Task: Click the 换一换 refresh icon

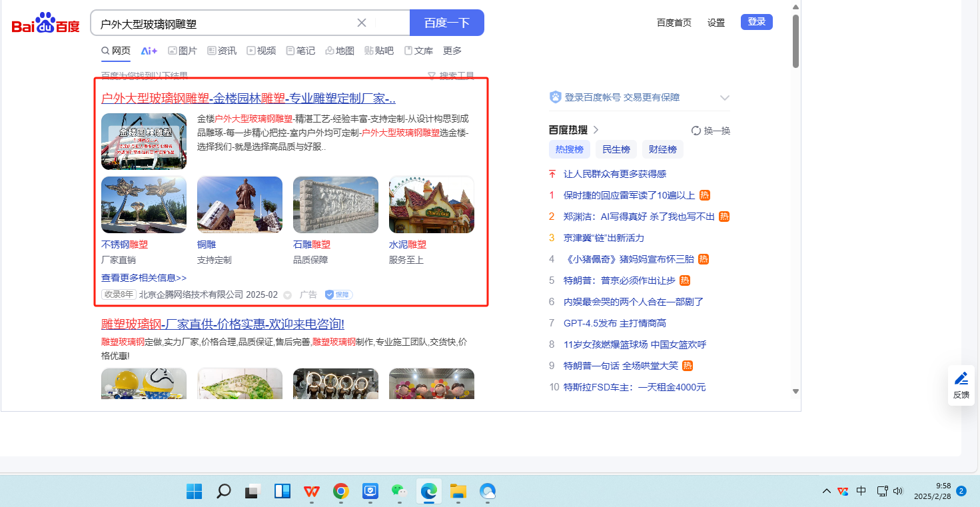Action: pos(696,131)
